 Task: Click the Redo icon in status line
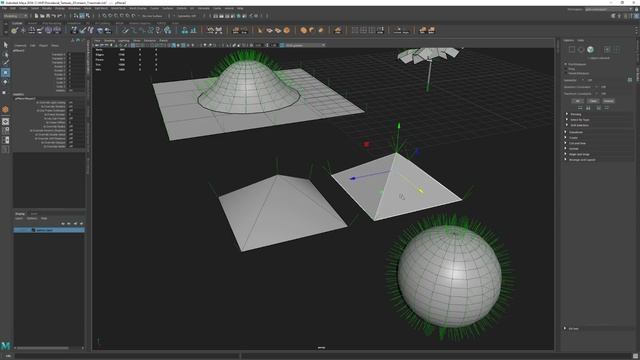pos(60,16)
